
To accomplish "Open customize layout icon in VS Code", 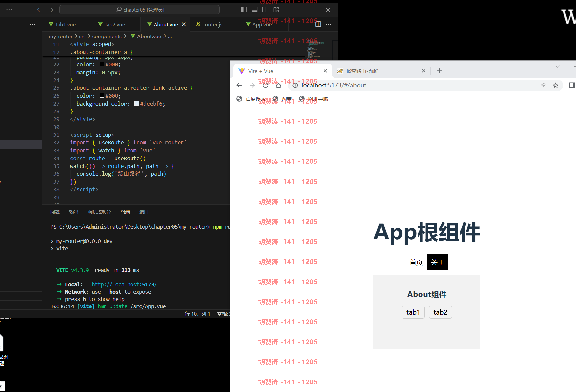I will coord(276,10).
